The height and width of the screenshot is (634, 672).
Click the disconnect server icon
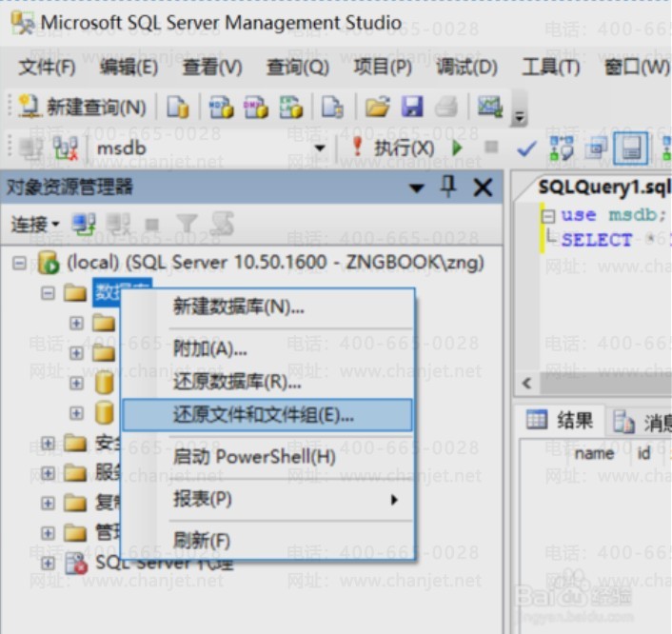pos(118,225)
